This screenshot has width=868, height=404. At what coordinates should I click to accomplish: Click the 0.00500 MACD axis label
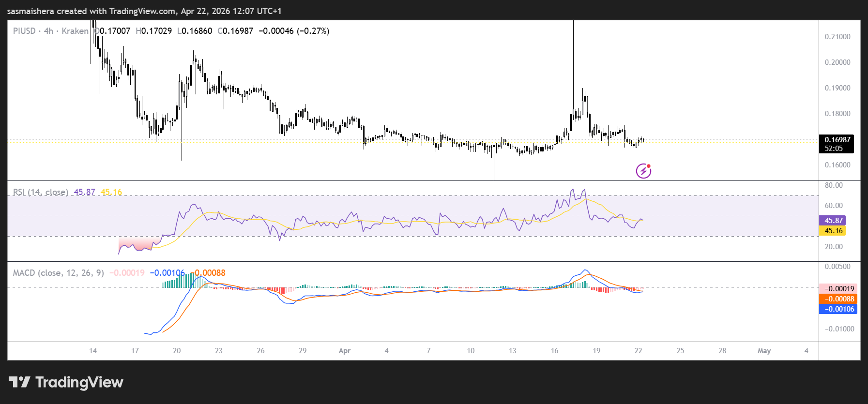click(838, 267)
